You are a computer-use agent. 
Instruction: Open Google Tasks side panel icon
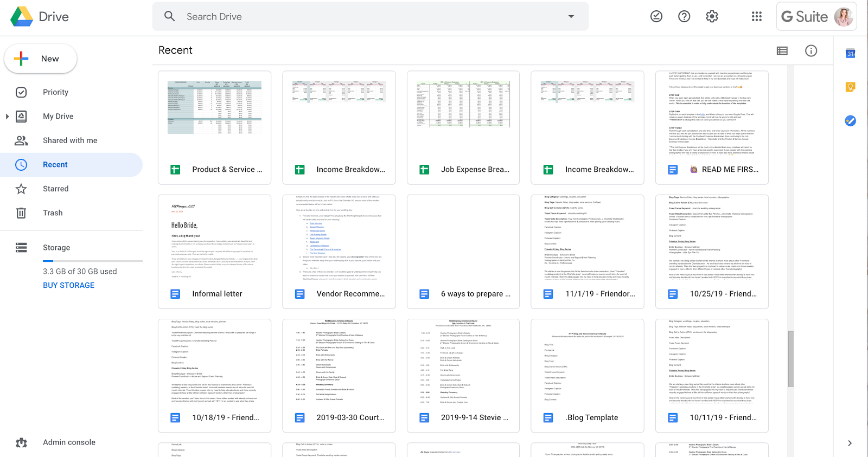pos(851,121)
